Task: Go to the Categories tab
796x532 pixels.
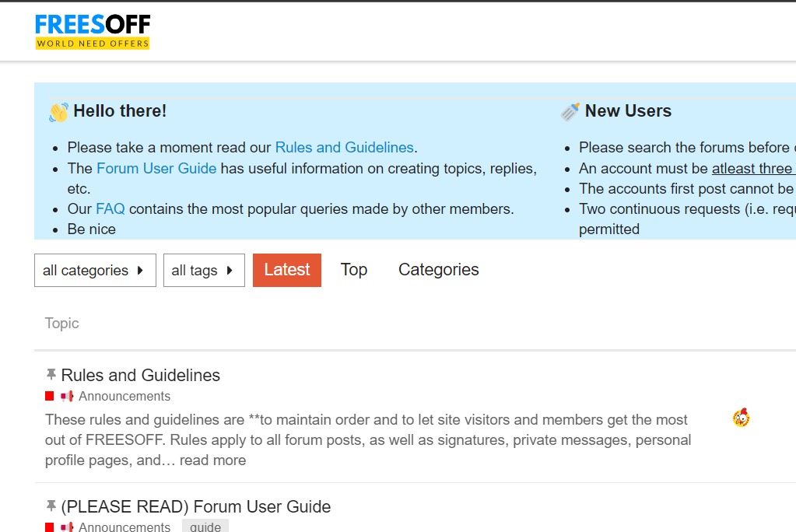Action: (x=438, y=270)
